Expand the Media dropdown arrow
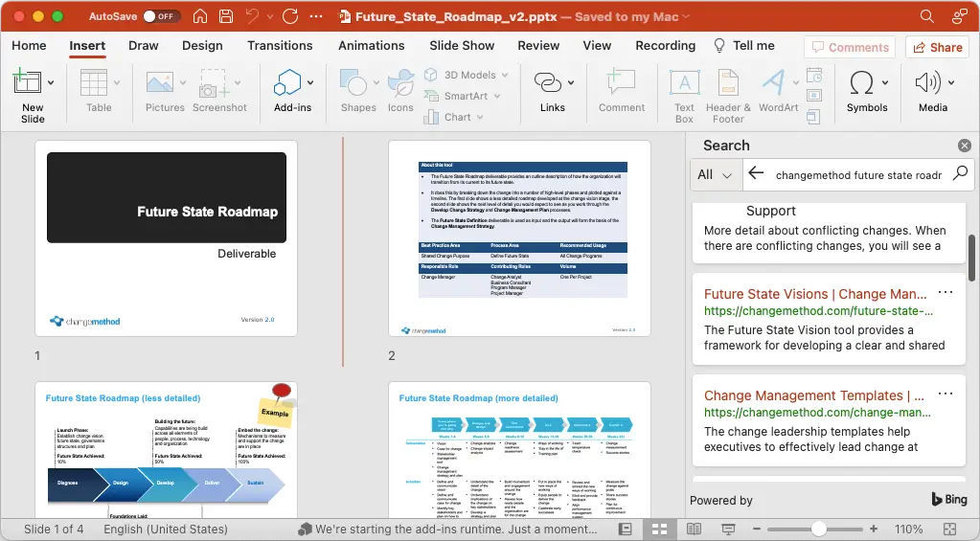 pyautogui.click(x=950, y=82)
